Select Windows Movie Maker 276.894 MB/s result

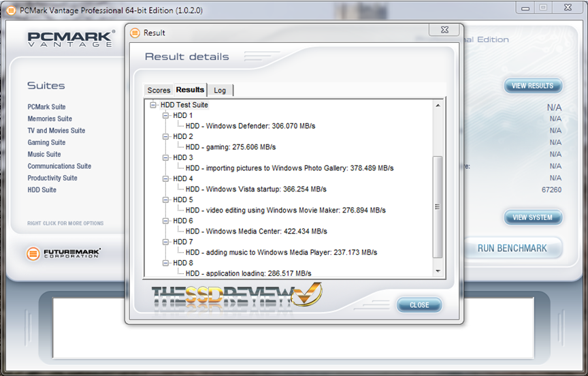(x=286, y=210)
